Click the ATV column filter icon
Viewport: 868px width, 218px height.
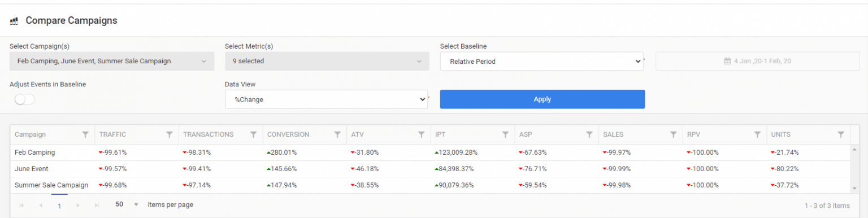click(x=421, y=134)
